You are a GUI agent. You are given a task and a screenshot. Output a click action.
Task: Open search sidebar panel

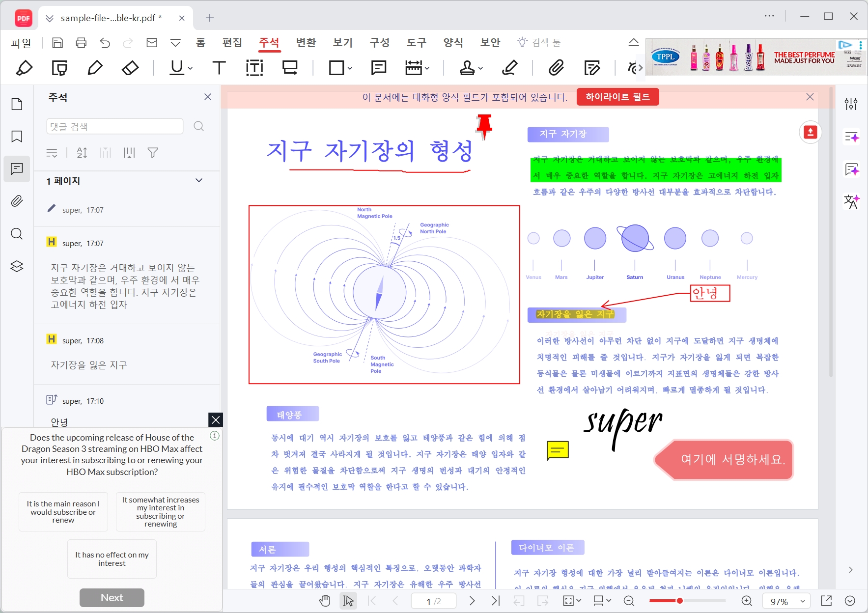pyautogui.click(x=17, y=234)
